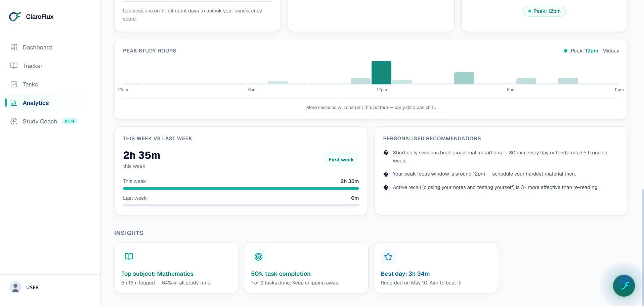Click the 12pm peak bar in chart
This screenshot has height=306, width=644.
(381, 73)
